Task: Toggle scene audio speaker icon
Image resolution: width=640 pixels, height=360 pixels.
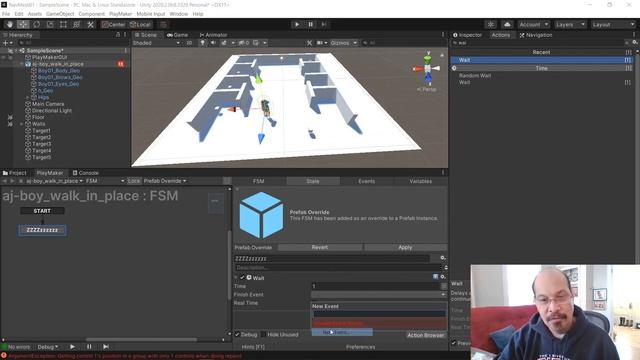Action: [x=213, y=43]
